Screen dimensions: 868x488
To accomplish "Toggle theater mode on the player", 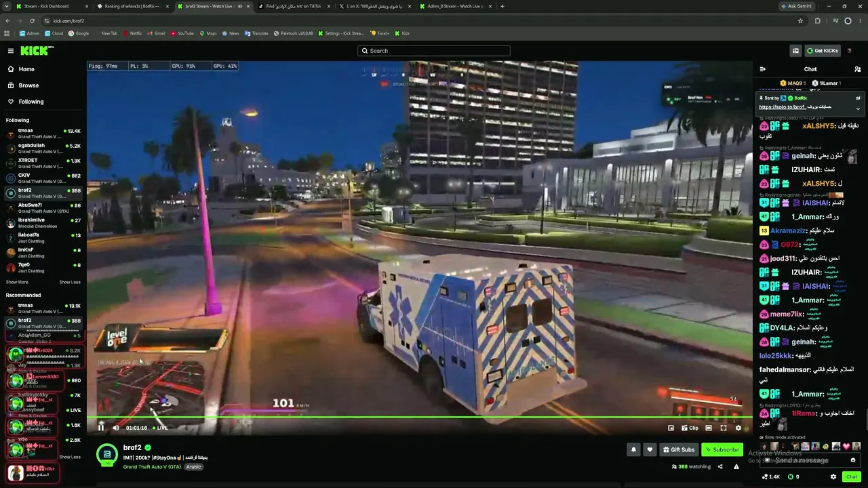I will pyautogui.click(x=709, y=428).
